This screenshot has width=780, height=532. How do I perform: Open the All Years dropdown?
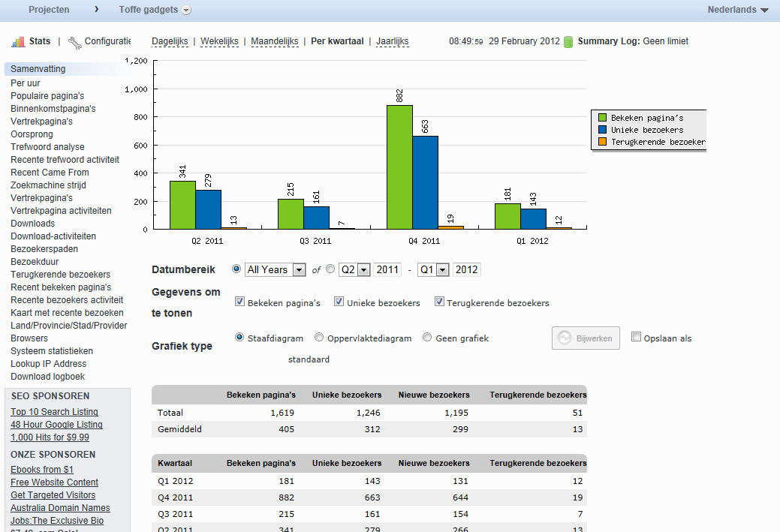(x=275, y=269)
